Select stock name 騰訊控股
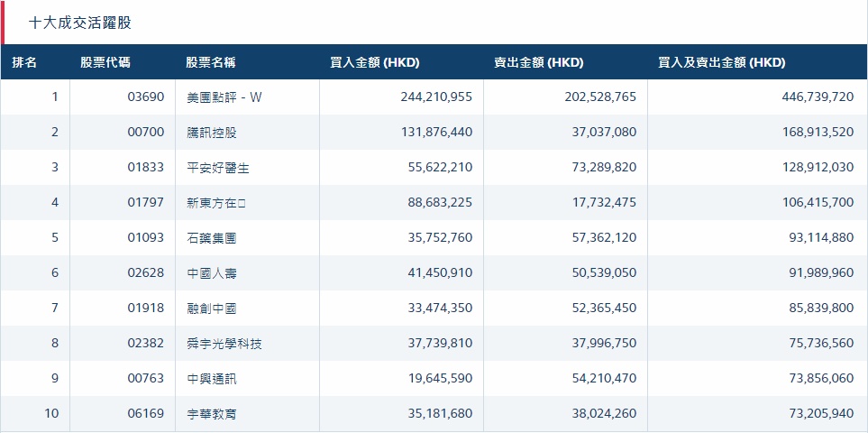The width and height of the screenshot is (868, 433). click(212, 133)
